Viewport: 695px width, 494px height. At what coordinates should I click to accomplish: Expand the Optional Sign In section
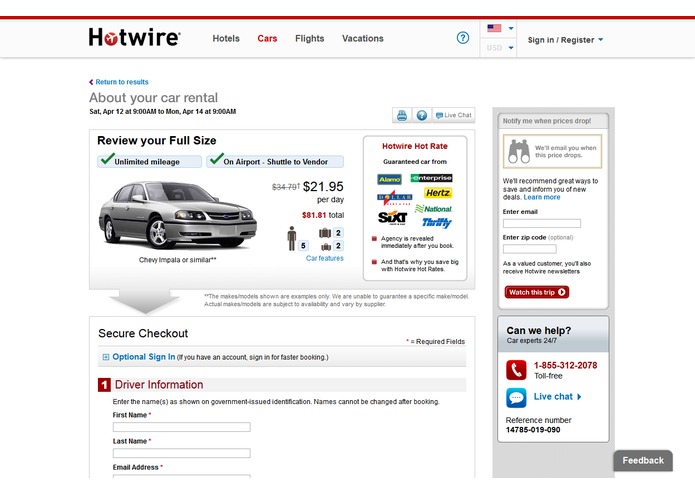pos(105,357)
